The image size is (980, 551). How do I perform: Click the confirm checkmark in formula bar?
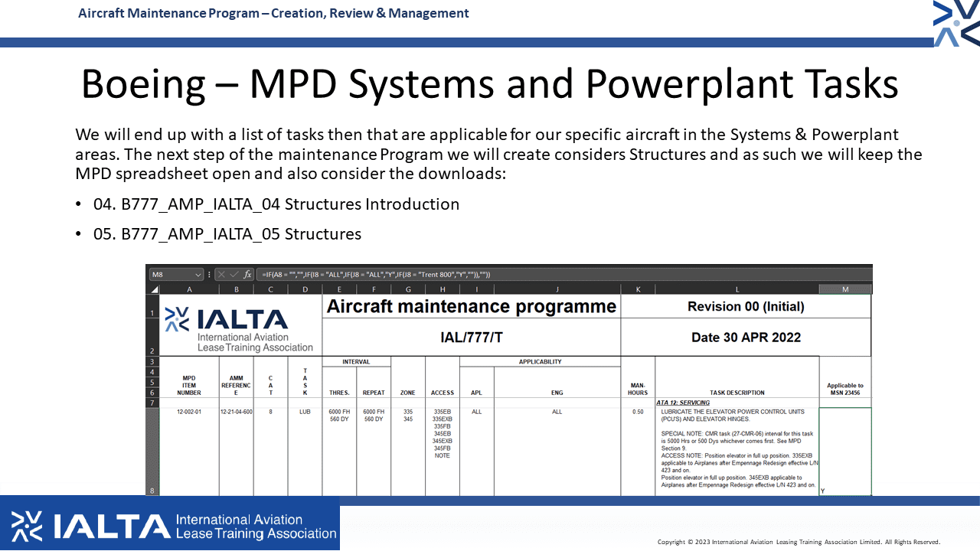coord(234,274)
